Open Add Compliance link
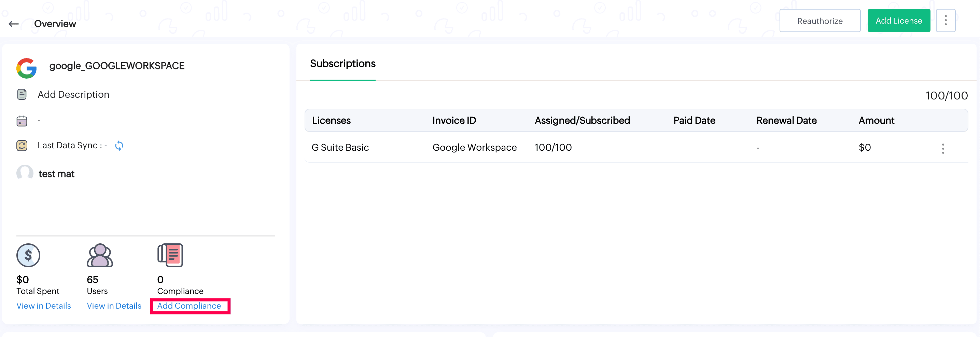The width and height of the screenshot is (980, 337). [x=189, y=306]
